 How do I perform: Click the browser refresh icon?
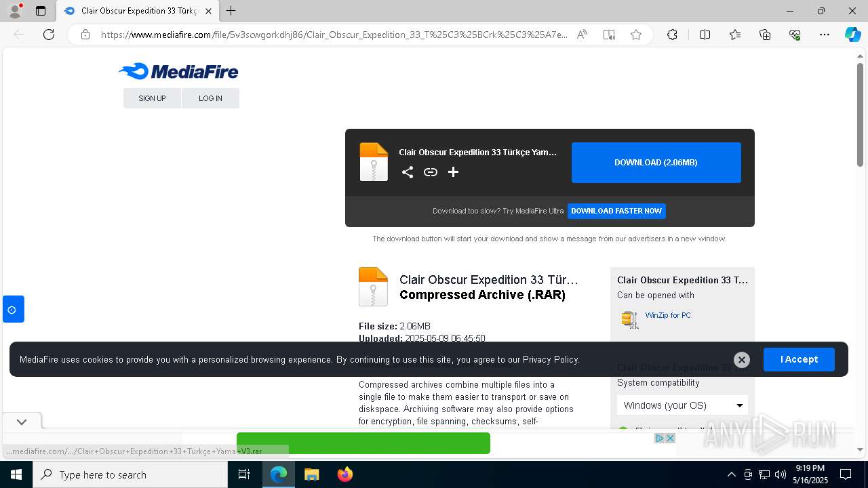pos(49,35)
